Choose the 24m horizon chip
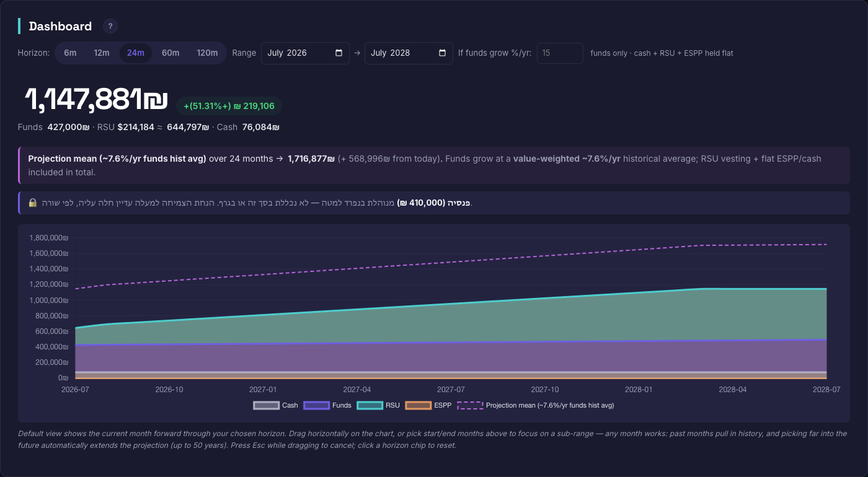 click(136, 53)
